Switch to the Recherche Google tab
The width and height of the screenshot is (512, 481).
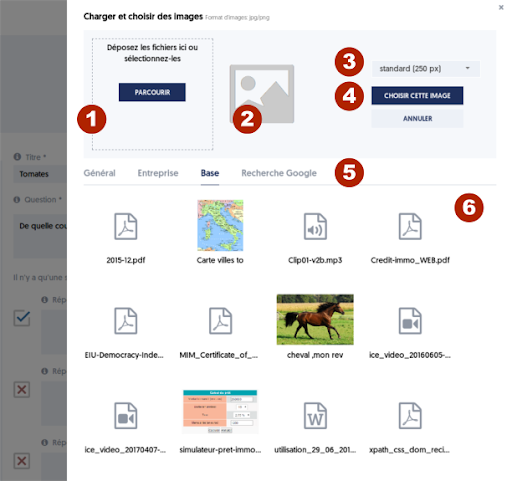(279, 173)
